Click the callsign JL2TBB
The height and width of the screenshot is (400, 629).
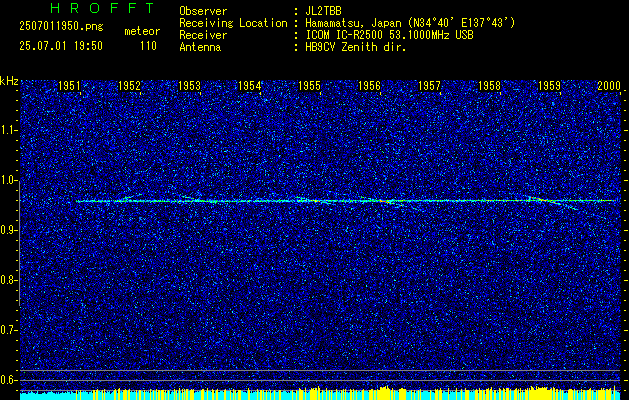[323, 11]
